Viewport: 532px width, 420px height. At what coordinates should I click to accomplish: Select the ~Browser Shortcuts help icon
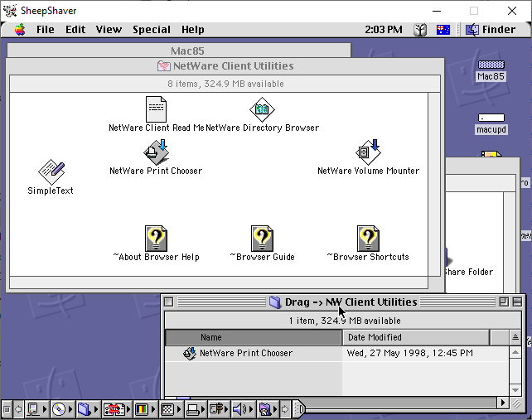(x=368, y=239)
